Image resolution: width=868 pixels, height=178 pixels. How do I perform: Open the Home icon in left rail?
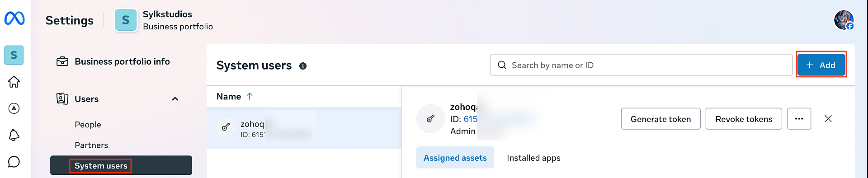[x=14, y=82]
